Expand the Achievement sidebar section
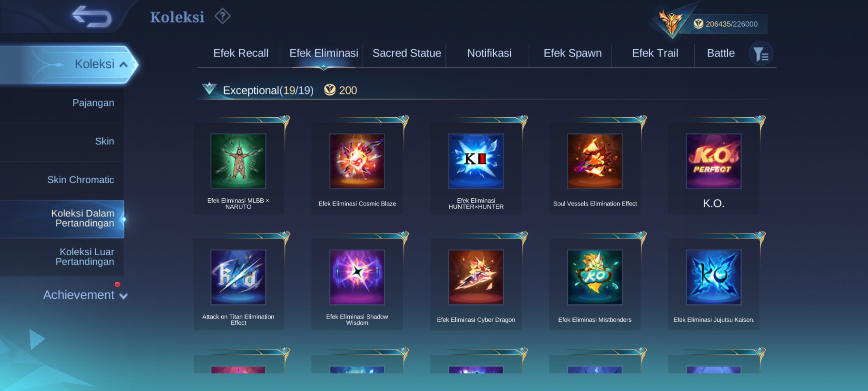Image resolution: width=868 pixels, height=391 pixels. (x=85, y=295)
